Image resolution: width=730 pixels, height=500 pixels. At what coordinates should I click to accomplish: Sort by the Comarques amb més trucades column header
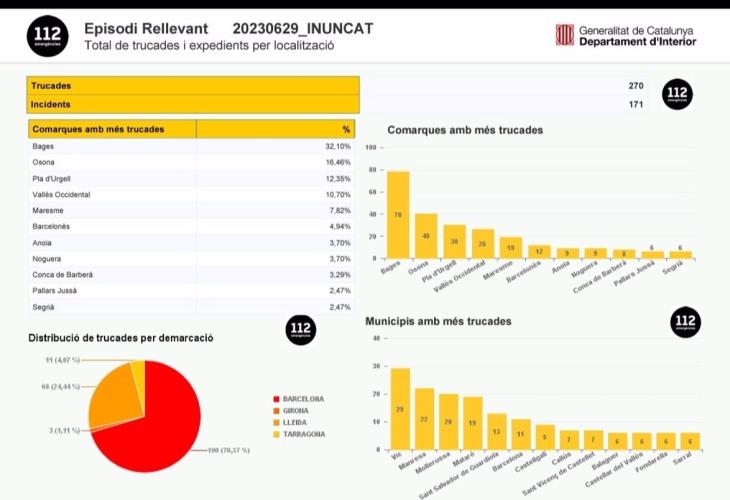pyautogui.click(x=112, y=129)
